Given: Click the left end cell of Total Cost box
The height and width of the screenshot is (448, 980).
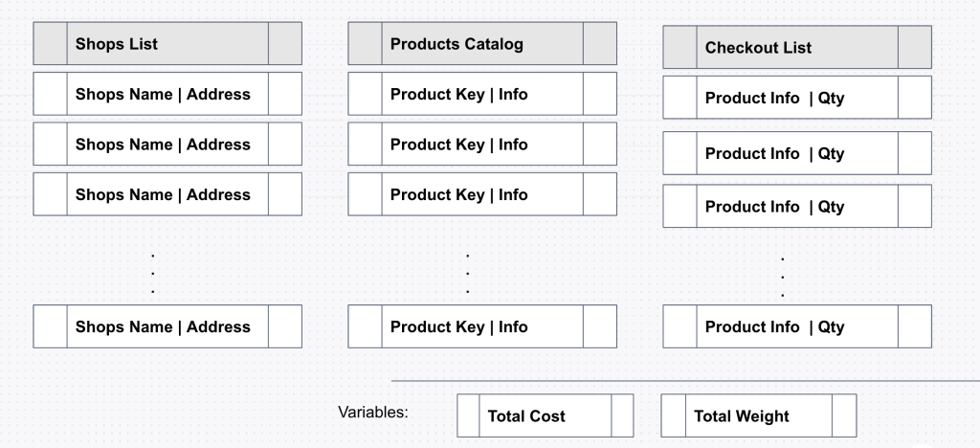Looking at the screenshot, I should click(468, 416).
